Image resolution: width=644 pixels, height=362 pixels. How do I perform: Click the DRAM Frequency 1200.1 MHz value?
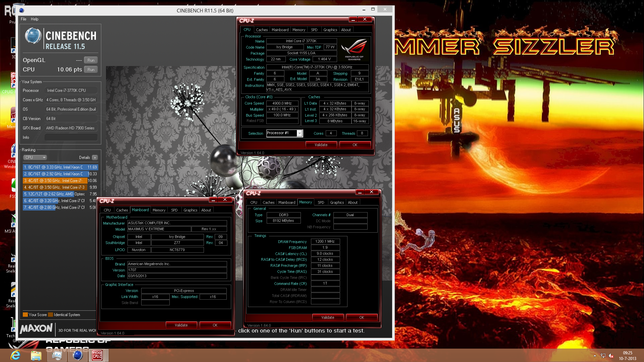(x=325, y=241)
